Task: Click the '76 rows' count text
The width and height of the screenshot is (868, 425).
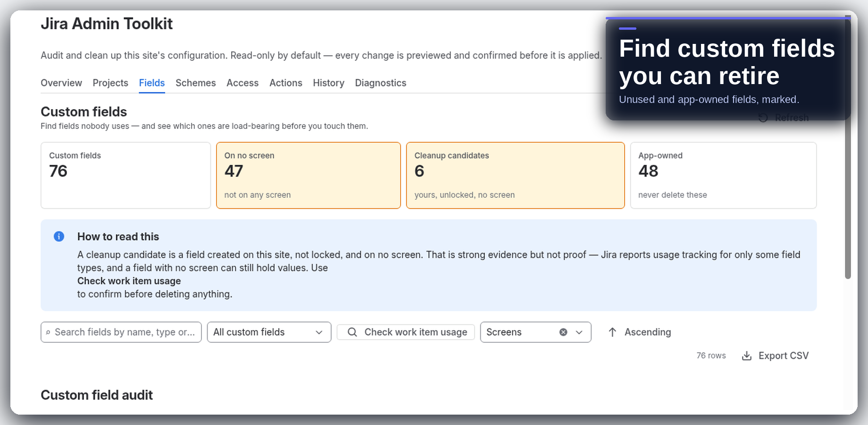Action: click(711, 356)
